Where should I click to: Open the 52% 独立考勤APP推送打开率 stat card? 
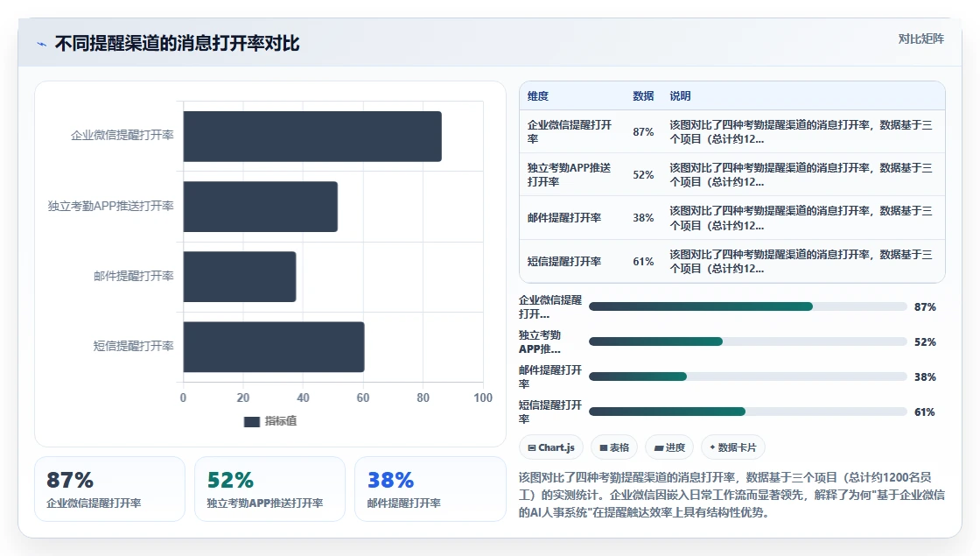(270, 489)
